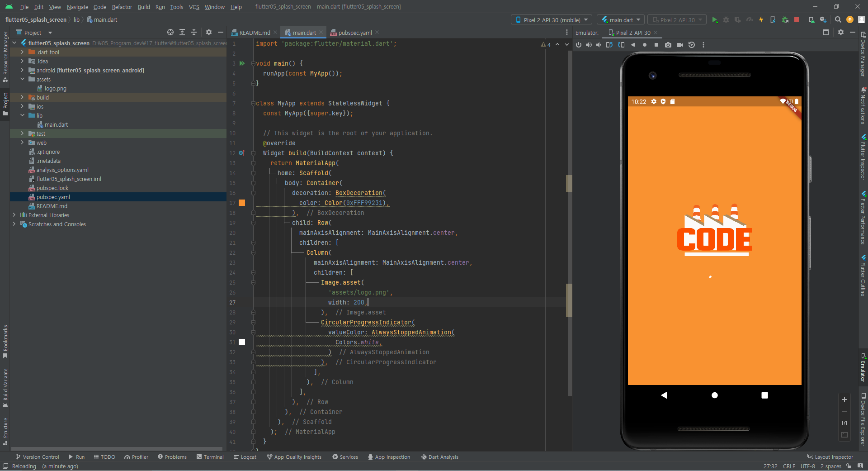Toggle the Flutter Outline tool window
This screenshot has width=868, height=471.
(863, 275)
